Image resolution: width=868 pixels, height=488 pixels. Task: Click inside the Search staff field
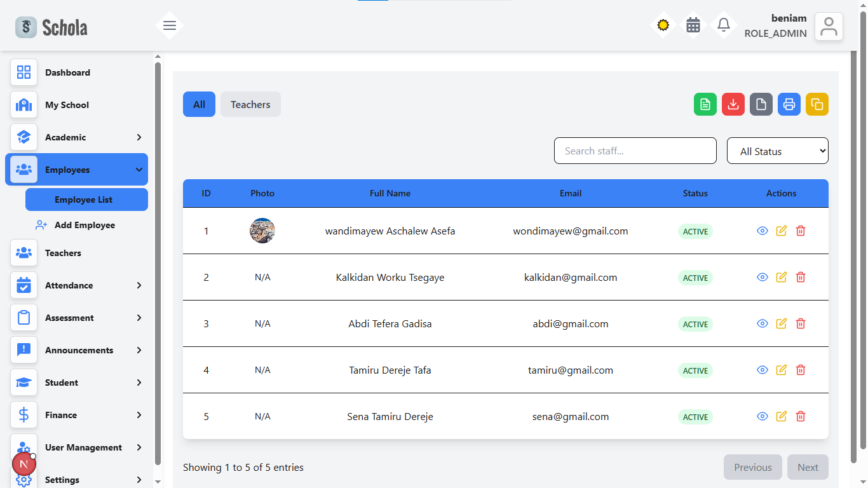pos(634,151)
